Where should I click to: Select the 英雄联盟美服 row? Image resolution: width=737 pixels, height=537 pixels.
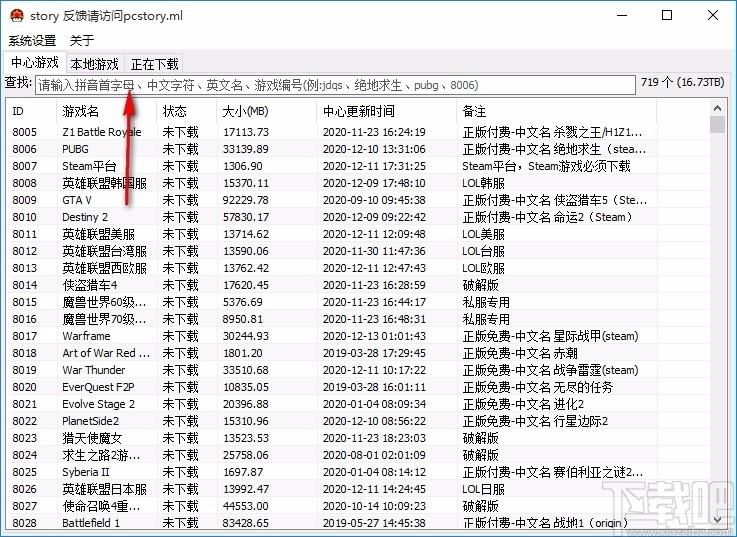click(x=358, y=234)
